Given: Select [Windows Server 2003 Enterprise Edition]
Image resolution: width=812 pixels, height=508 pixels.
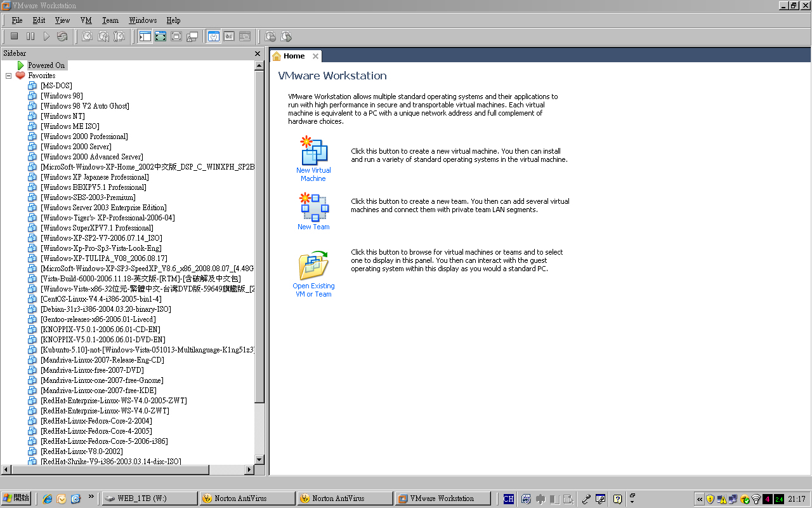Looking at the screenshot, I should 103,207.
